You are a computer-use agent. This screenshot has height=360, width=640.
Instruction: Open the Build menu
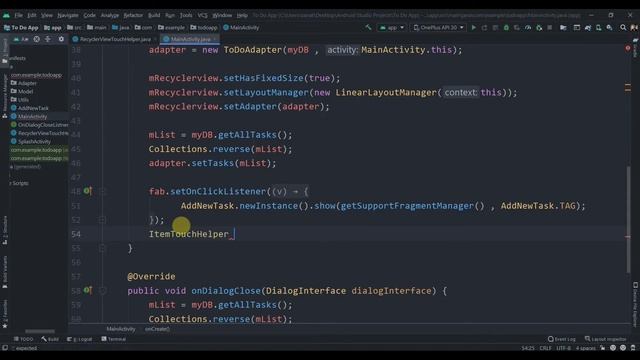point(154,15)
